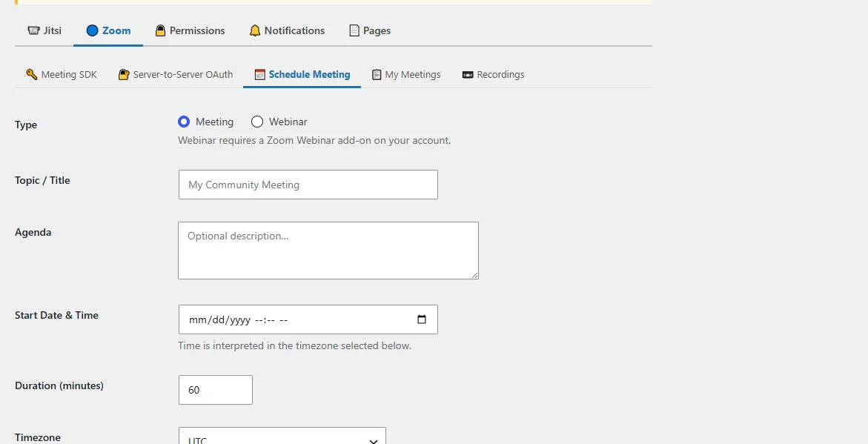Click the 'Topic / Title' label

pyautogui.click(x=43, y=180)
